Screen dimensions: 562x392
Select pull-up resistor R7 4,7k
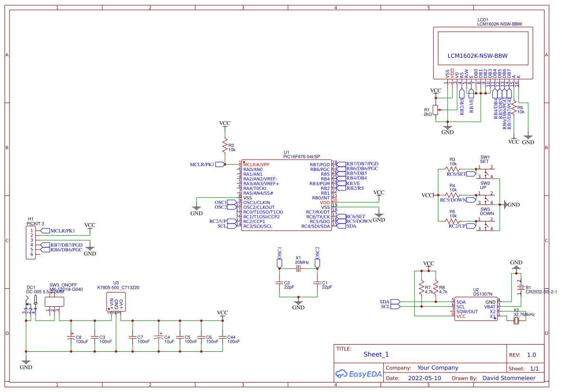(422, 288)
